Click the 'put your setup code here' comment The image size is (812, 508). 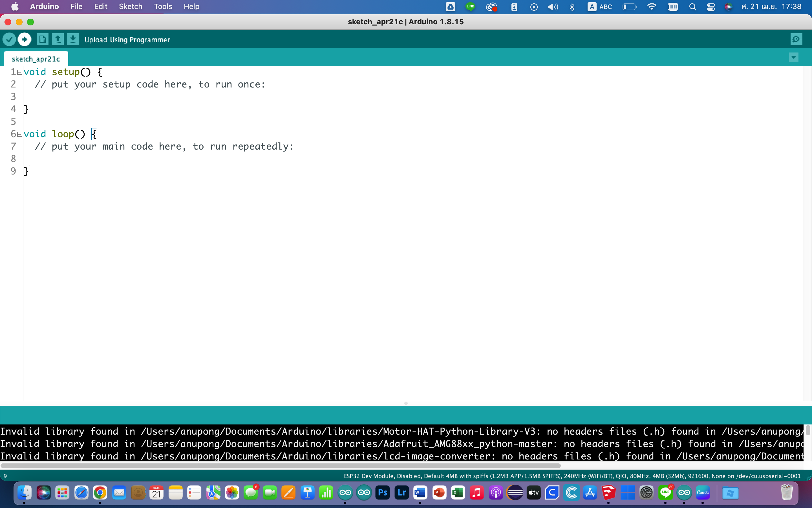point(150,84)
